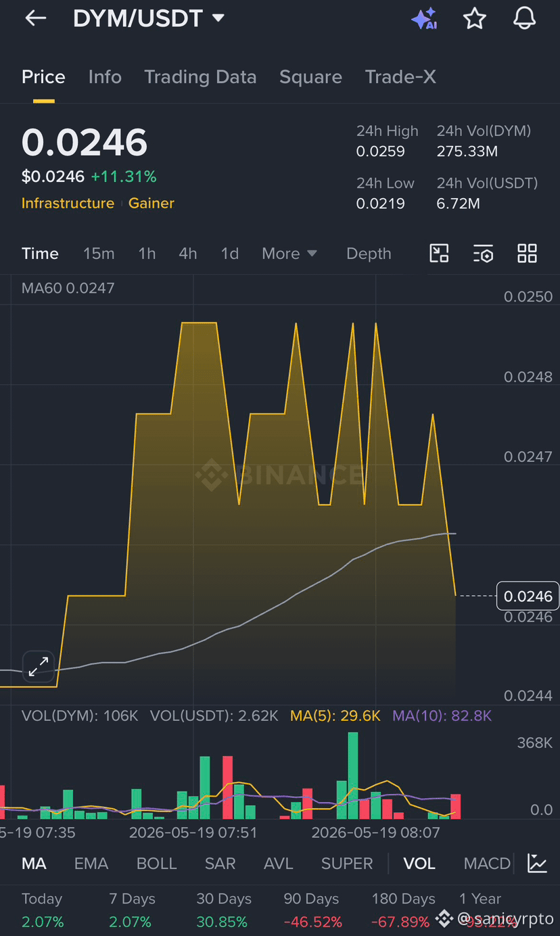Tap the MA(10): 82.8K volume label
The width and height of the screenshot is (560, 936).
coord(442,716)
